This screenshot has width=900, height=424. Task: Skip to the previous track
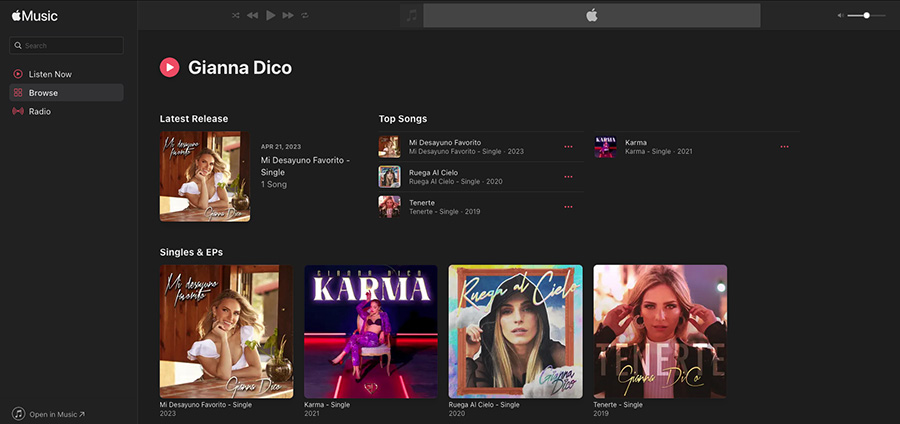point(253,15)
